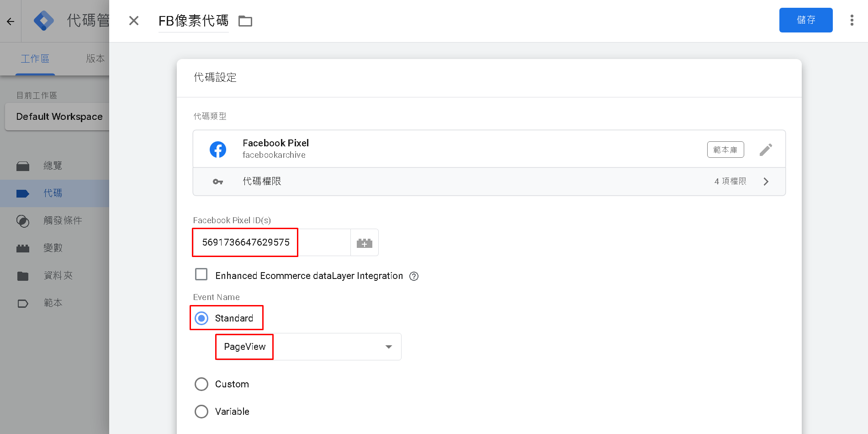868x434 pixels.
Task: Click the 總覽 overview icon
Action: pos(23,166)
